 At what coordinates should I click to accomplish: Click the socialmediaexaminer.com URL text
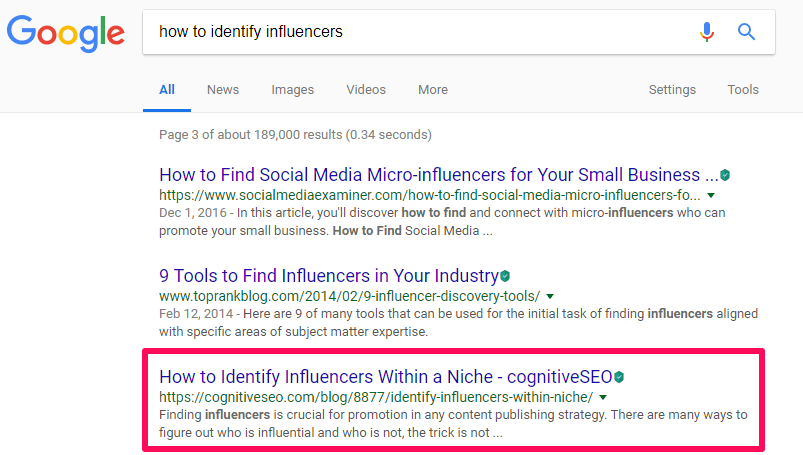(430, 195)
